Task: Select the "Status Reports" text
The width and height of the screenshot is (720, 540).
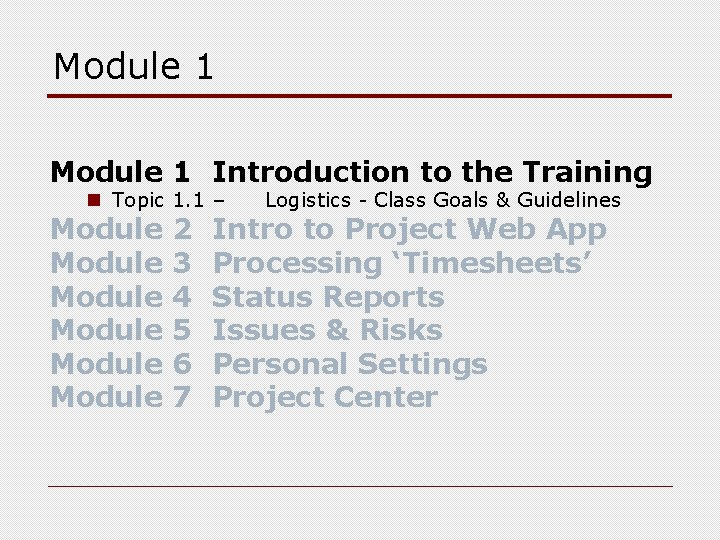Action: pos(328,298)
